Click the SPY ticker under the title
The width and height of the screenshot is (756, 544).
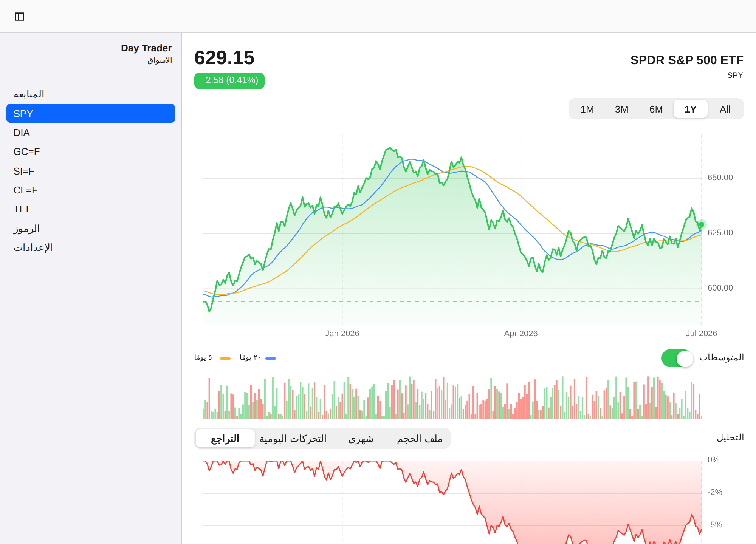(735, 75)
